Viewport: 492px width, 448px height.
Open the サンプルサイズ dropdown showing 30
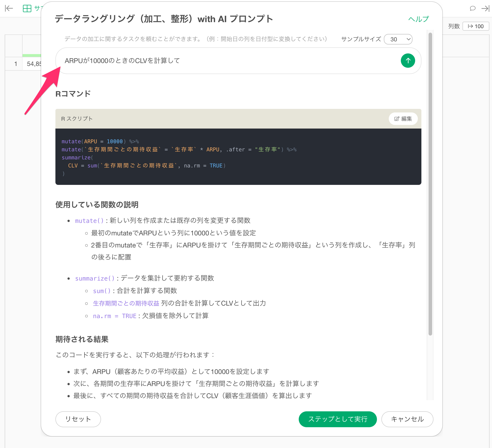click(x=398, y=39)
